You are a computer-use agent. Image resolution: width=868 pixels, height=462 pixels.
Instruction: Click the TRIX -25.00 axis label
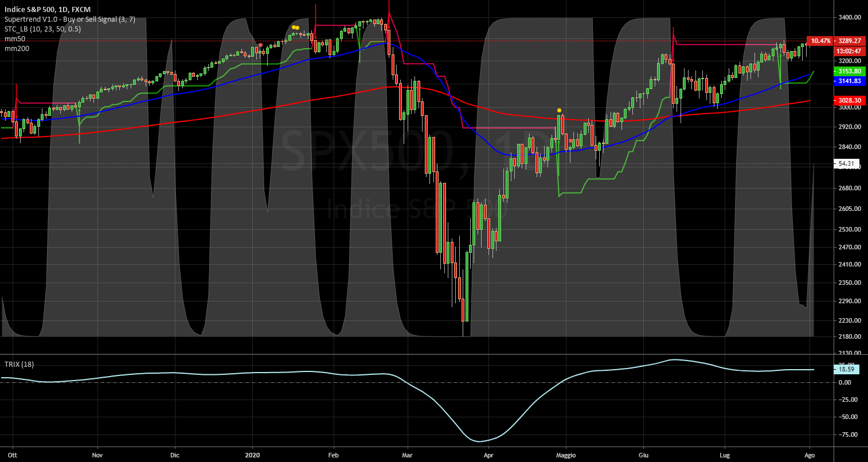(x=847, y=400)
